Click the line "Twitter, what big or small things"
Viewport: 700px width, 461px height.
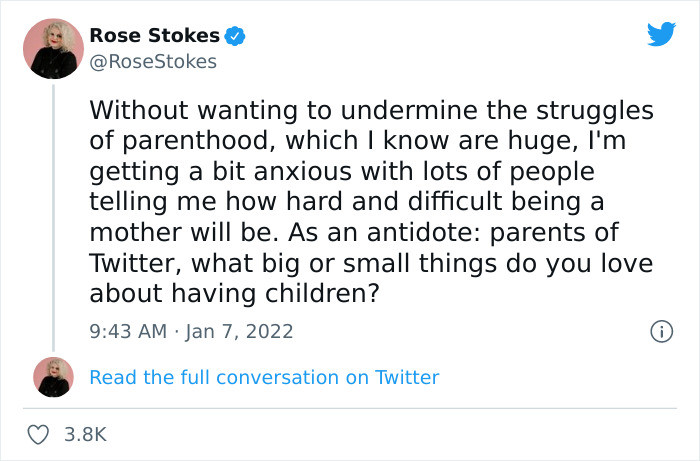pos(371,263)
